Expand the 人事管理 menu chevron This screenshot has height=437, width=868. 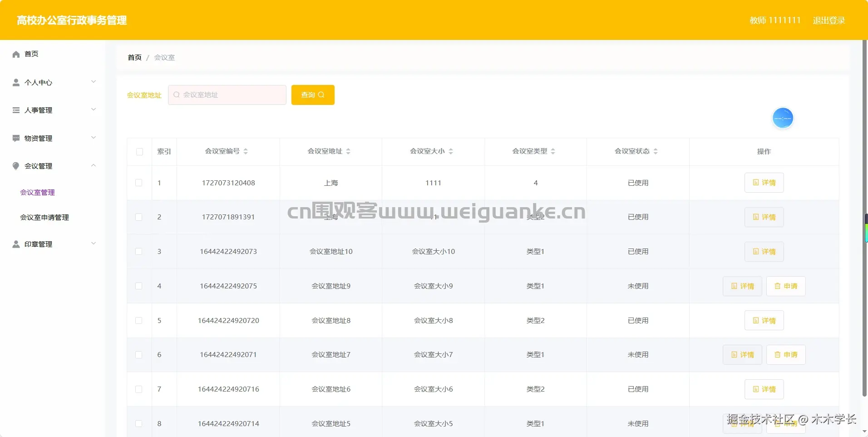pyautogui.click(x=94, y=109)
